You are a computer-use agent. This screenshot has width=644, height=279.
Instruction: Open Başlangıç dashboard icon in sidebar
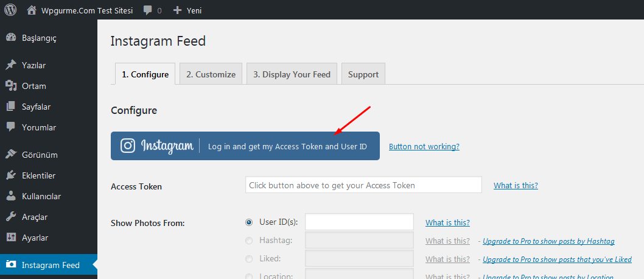11,38
